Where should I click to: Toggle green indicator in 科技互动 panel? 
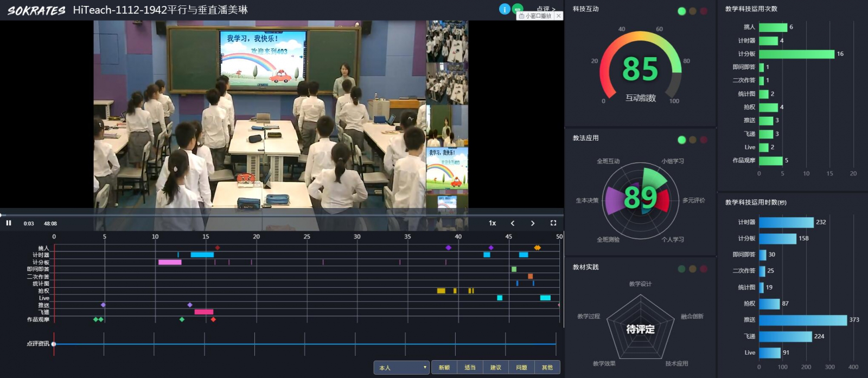682,11
